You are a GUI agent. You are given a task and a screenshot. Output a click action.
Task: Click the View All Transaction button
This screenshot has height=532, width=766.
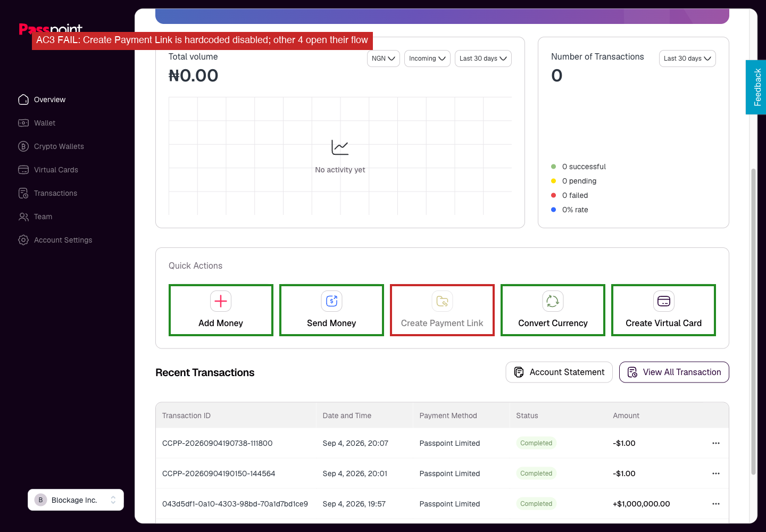(674, 372)
